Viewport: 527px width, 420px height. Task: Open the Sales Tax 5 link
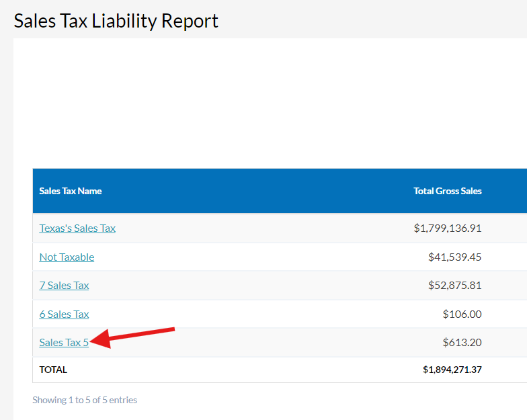[x=64, y=343]
